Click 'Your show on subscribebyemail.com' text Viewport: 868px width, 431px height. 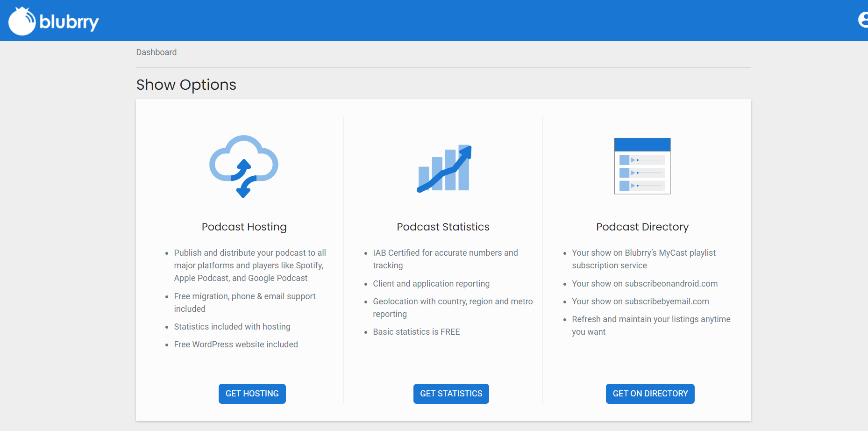pos(640,302)
